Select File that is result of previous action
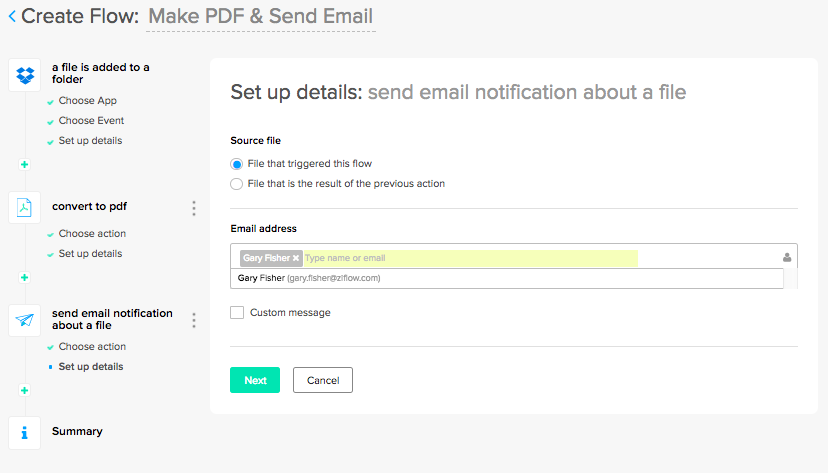 tap(237, 184)
